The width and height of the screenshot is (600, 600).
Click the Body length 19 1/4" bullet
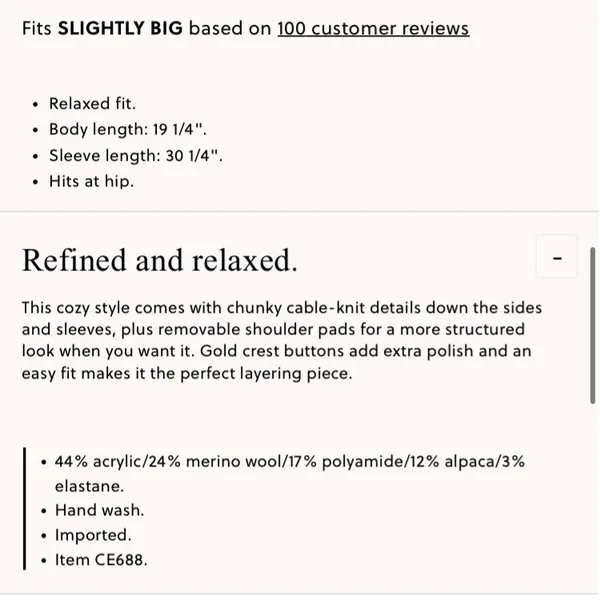pyautogui.click(x=128, y=129)
